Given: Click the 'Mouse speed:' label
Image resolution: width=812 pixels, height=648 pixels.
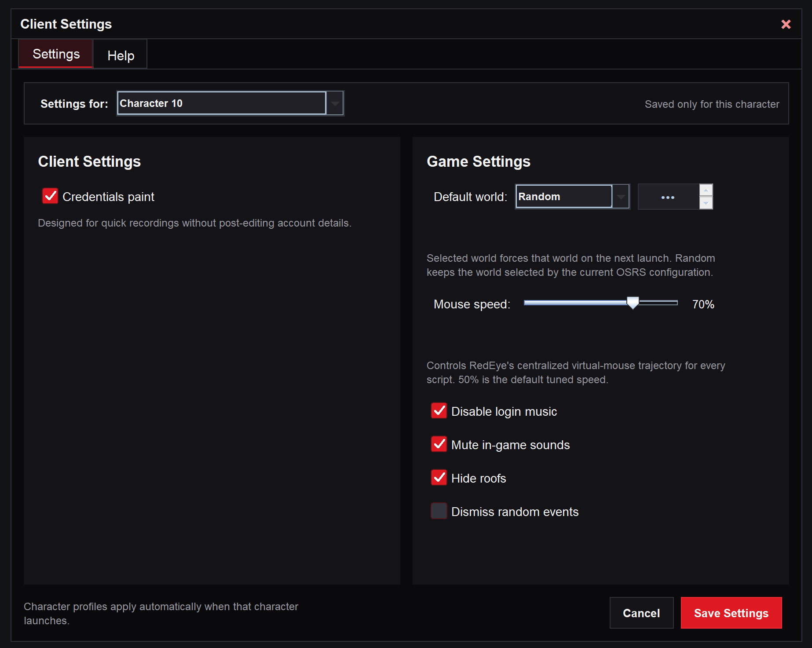Looking at the screenshot, I should tap(472, 304).
